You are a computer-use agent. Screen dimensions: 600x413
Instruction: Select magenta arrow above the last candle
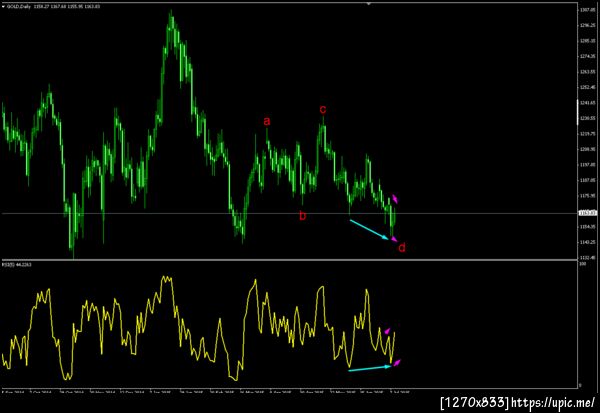point(395,199)
